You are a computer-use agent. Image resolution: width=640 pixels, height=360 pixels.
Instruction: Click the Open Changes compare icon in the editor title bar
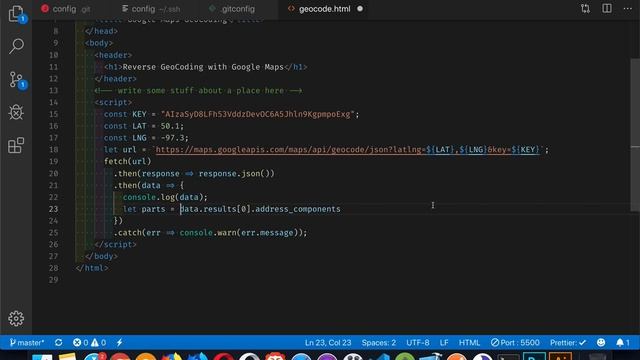coord(585,9)
